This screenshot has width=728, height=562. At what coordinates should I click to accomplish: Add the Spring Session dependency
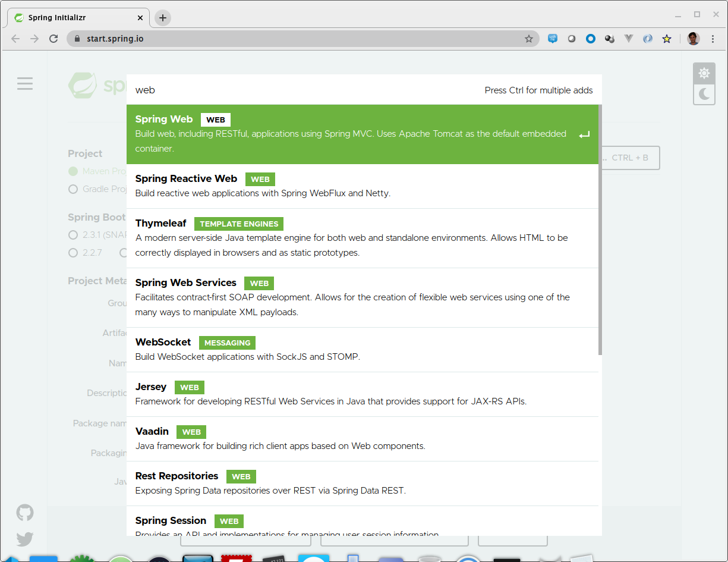tap(362, 521)
